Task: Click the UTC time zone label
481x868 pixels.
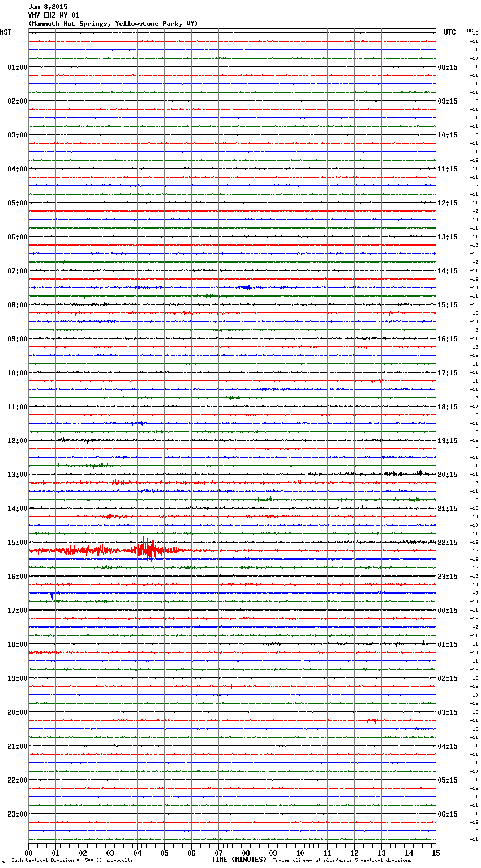Action: 450,32
